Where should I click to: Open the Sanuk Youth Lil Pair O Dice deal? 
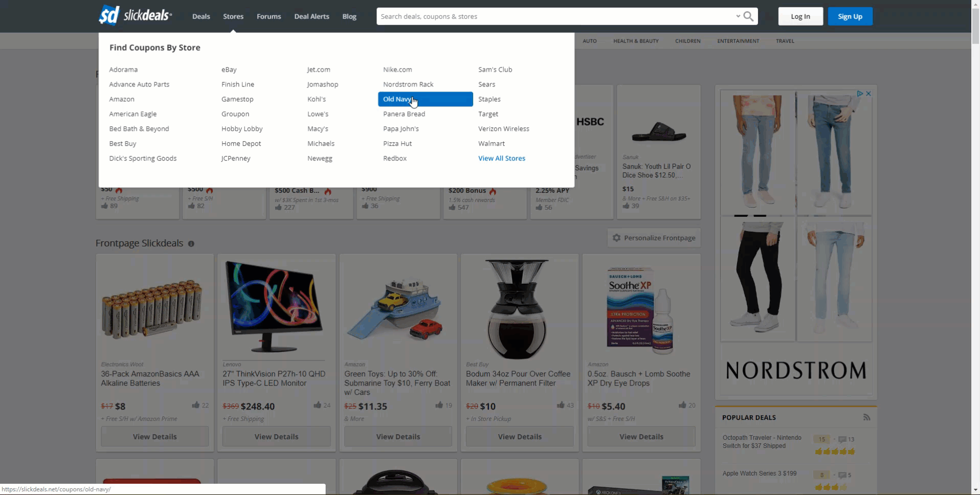tap(657, 171)
